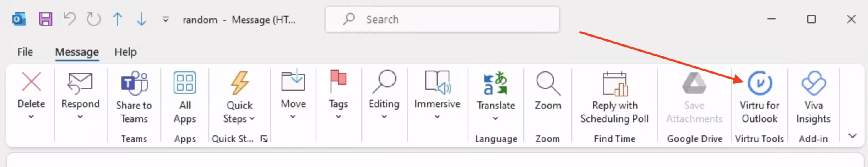Go to next item with down arrow
Image resolution: width=868 pixels, height=167 pixels.
141,19
